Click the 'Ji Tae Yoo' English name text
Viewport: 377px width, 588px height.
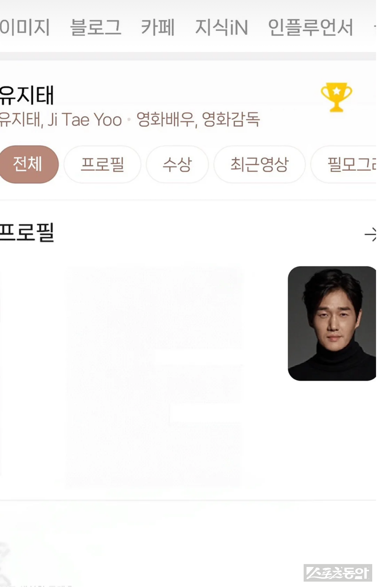85,120
